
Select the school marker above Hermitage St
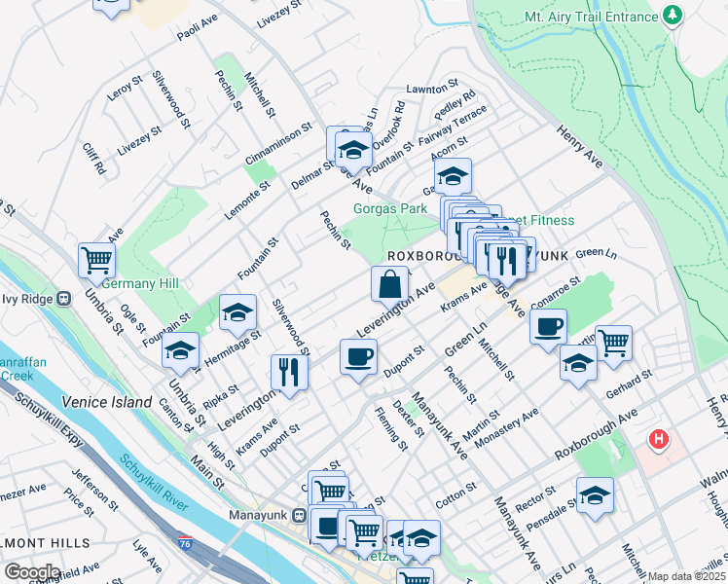[237, 313]
